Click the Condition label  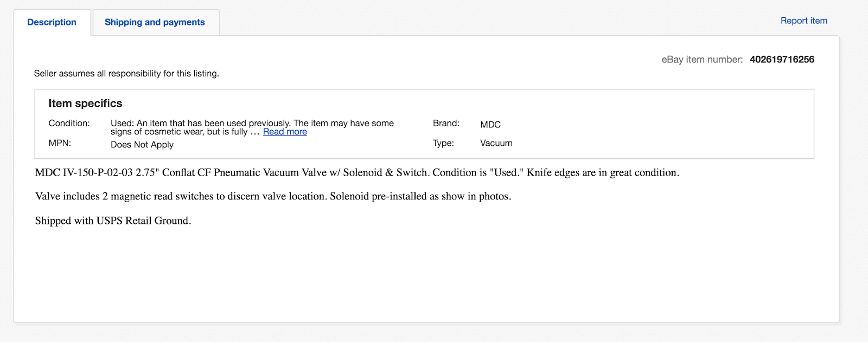tap(69, 123)
